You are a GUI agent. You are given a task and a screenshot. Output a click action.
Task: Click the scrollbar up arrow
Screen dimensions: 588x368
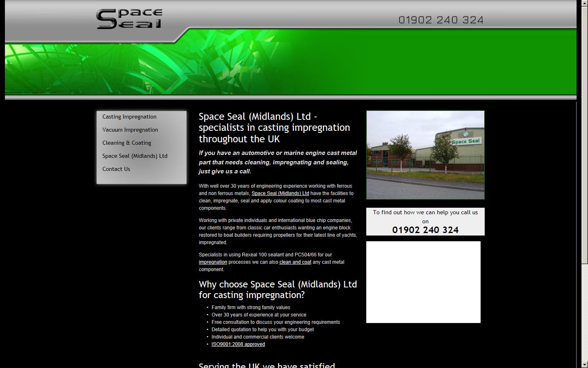click(584, 3)
